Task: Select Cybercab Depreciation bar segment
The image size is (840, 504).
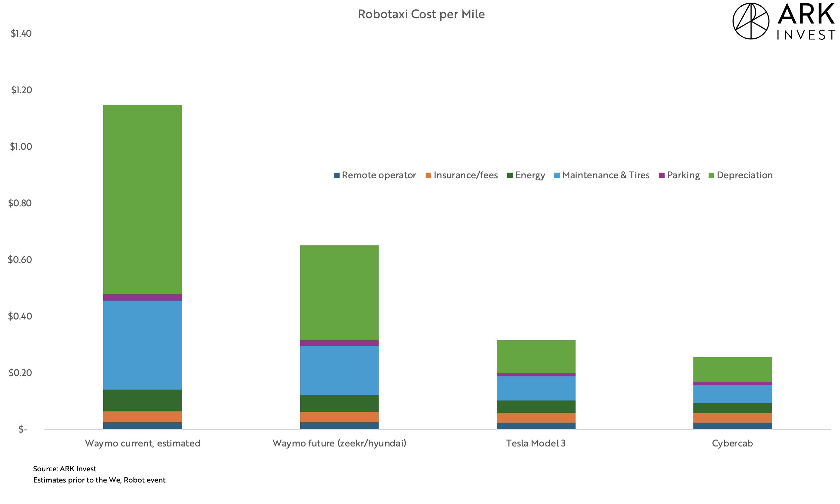Action: tap(733, 369)
